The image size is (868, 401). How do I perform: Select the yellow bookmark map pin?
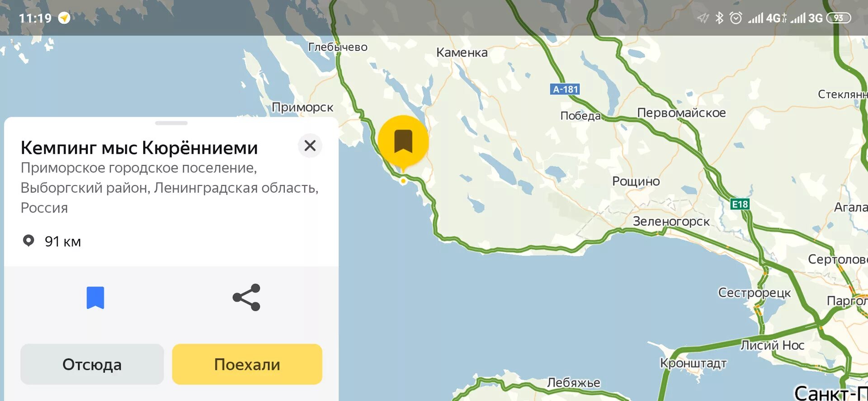(x=403, y=142)
